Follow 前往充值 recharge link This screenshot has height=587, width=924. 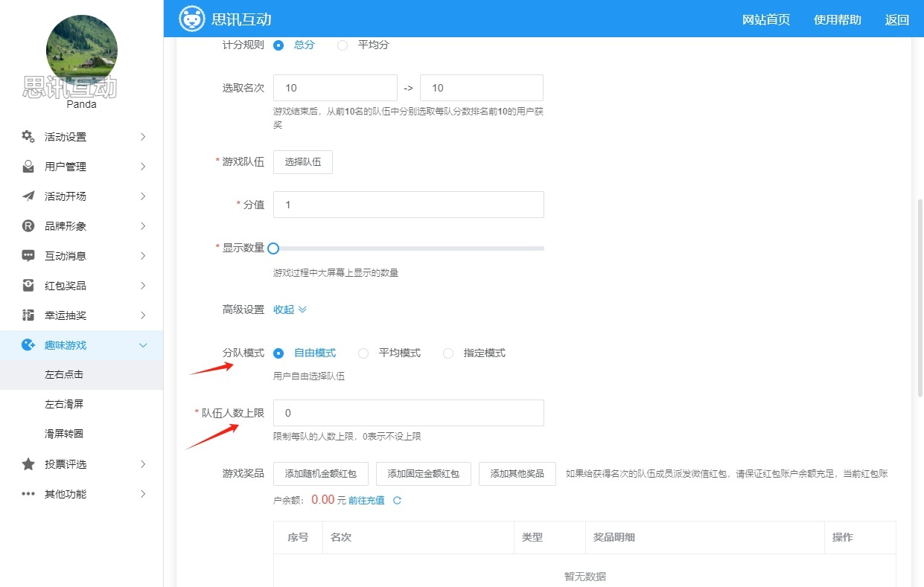(366, 500)
